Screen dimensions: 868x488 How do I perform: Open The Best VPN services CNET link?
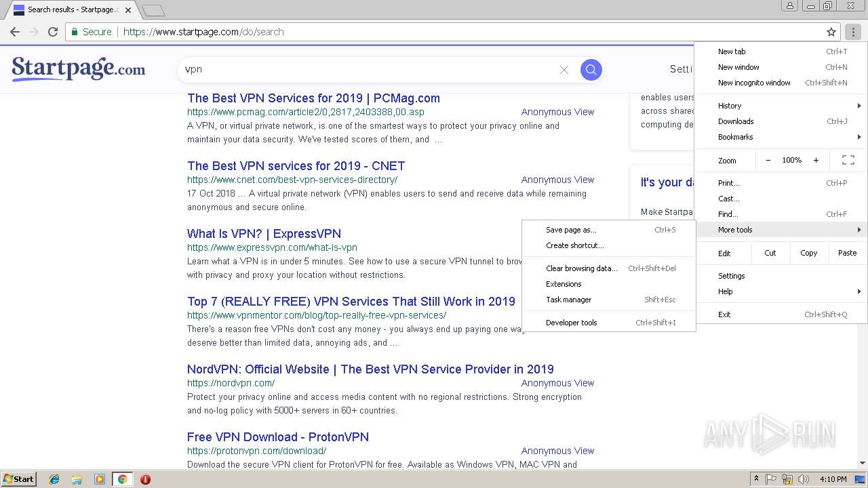click(x=296, y=166)
